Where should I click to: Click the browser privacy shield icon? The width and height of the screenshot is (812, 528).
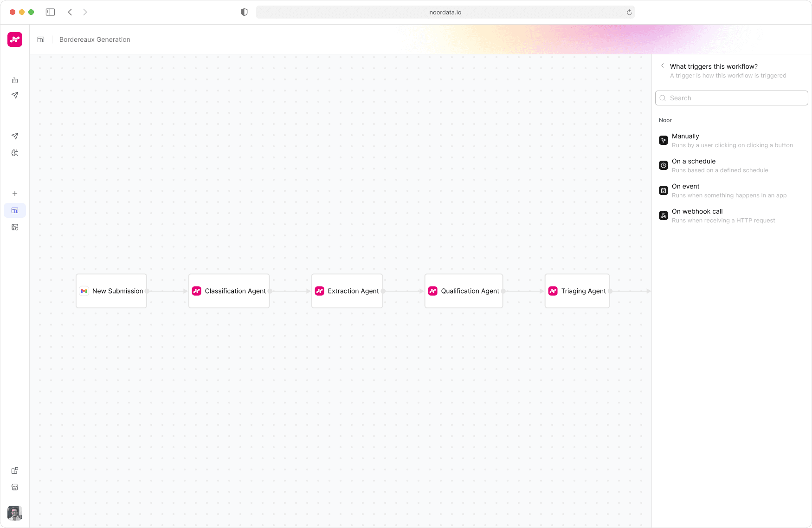point(244,12)
